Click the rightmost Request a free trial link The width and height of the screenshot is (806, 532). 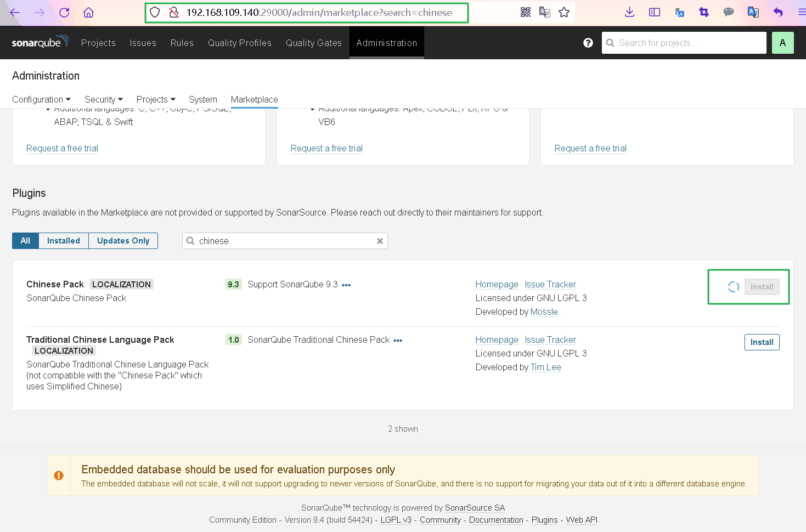tap(590, 148)
